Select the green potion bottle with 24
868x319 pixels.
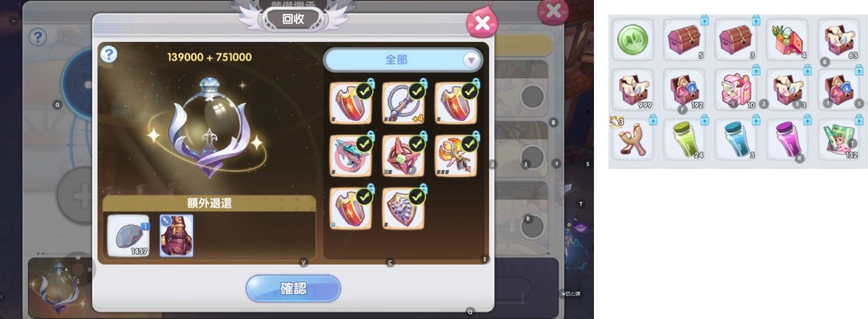click(685, 139)
